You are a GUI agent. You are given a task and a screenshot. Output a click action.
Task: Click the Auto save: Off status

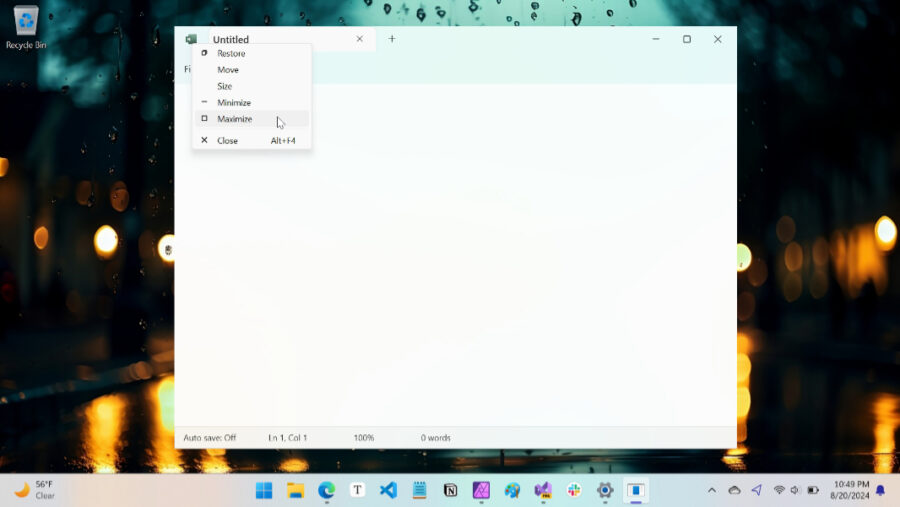coord(210,438)
